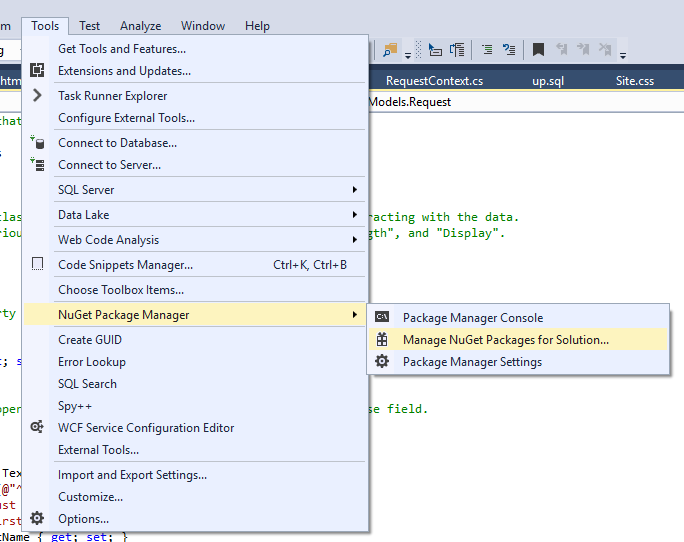Click the Connect to Server icon
This screenshot has height=542, width=684.
click(37, 165)
